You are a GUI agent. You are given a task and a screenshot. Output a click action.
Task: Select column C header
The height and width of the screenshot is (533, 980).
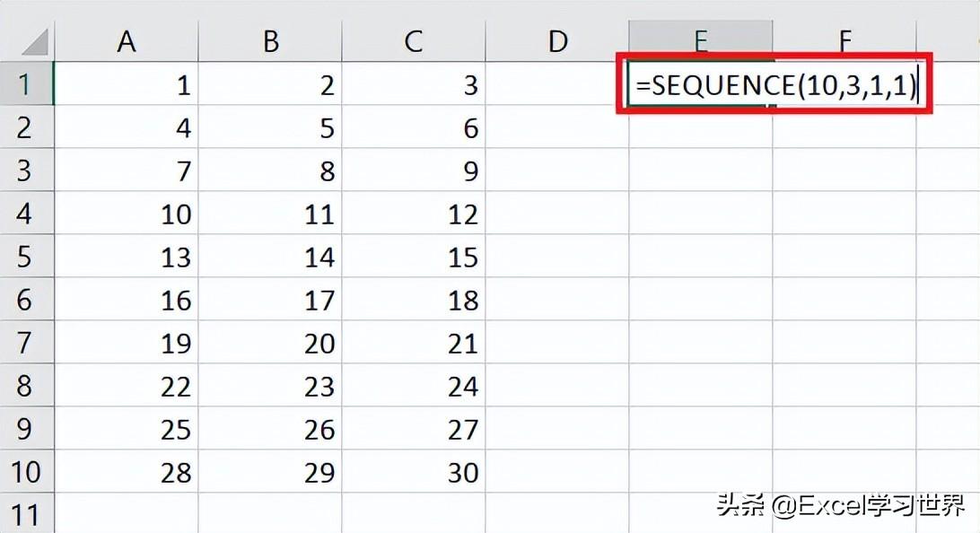point(414,41)
